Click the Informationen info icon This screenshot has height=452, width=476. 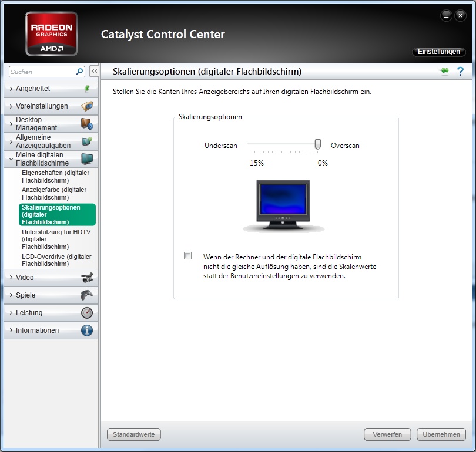87,330
